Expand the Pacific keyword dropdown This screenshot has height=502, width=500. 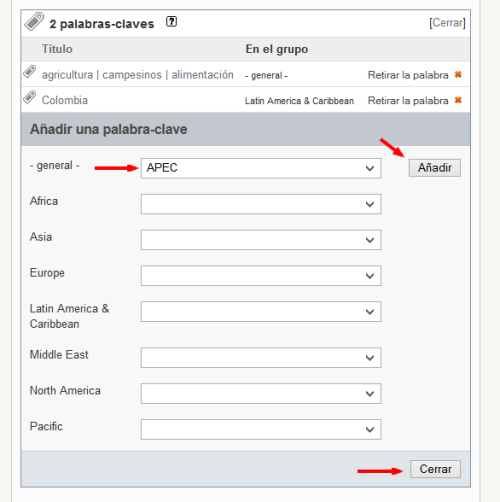(261, 429)
